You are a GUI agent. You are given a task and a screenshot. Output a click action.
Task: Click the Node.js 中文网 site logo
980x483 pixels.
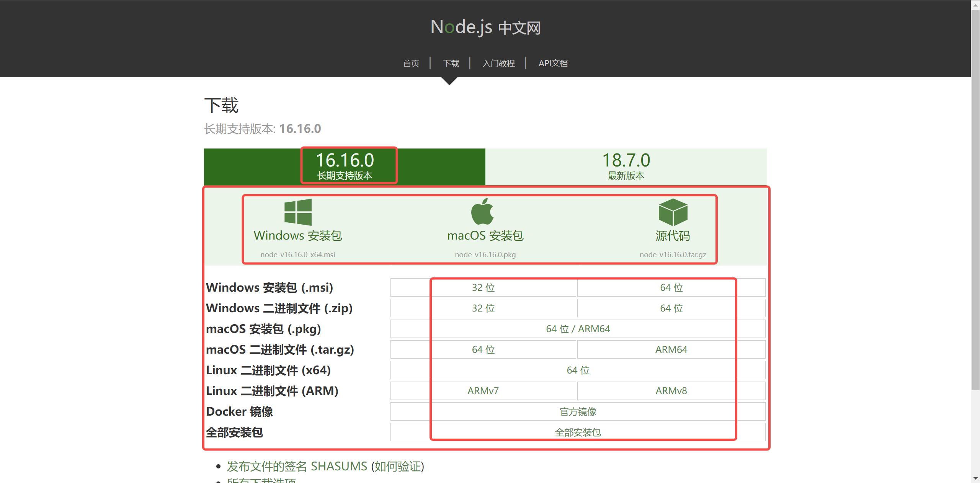485,27
